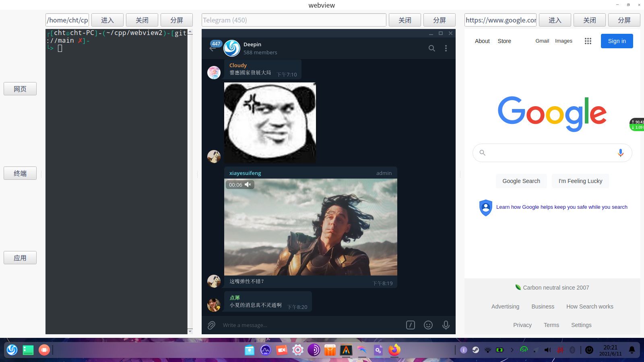Open the Deepin launcher in taskbar
This screenshot has width=644, height=362.
pyautogui.click(x=12, y=350)
